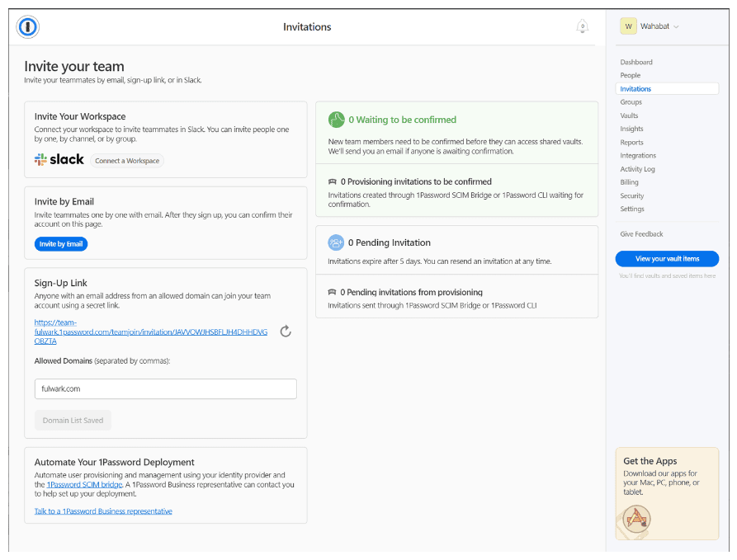This screenshot has width=737, height=560.
Task: Open the notifications bell icon
Action: [x=582, y=27]
